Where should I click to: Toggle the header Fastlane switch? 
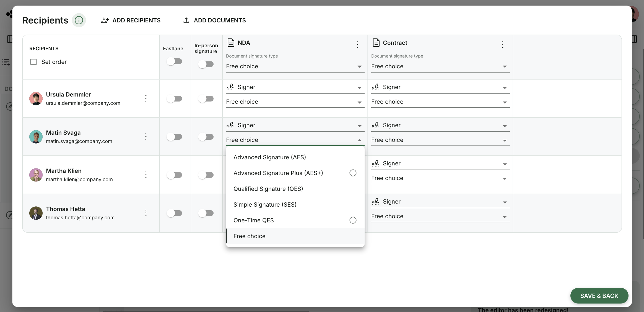pos(175,61)
